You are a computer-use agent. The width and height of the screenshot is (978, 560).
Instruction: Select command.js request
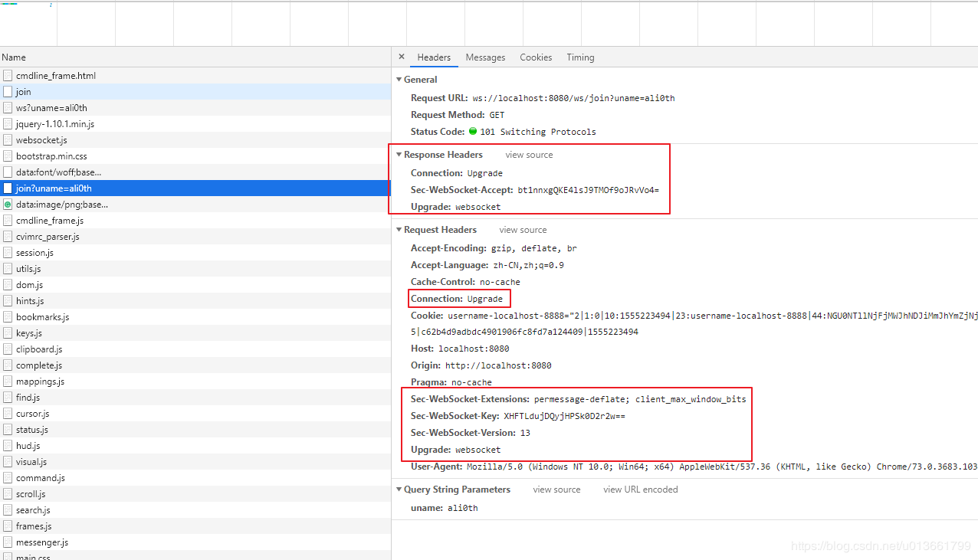coord(195,478)
